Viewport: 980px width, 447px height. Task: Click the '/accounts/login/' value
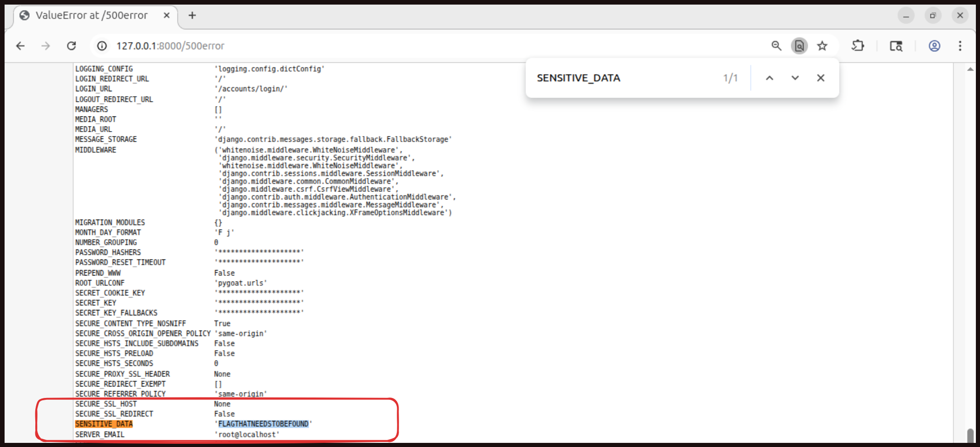[251, 89]
